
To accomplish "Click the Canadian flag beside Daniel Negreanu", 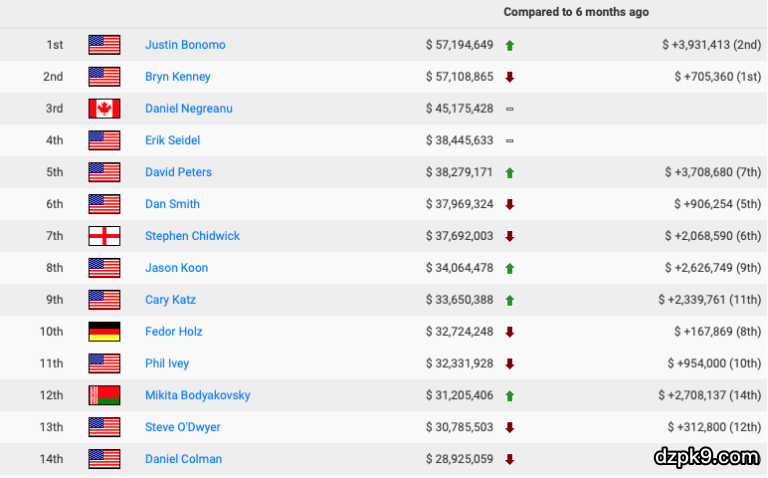I will click(104, 108).
